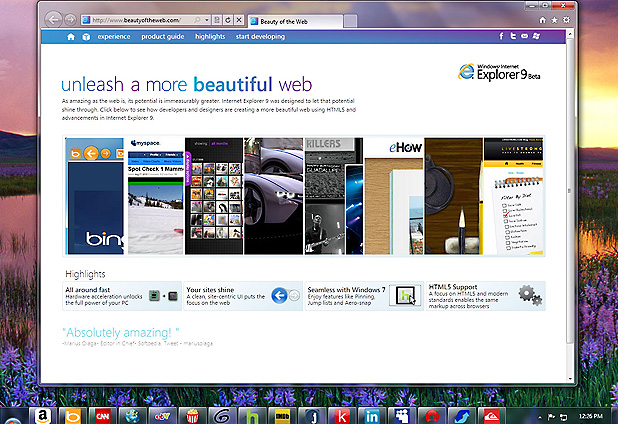Screen dimensions: 618x424
Task: Open the swirl G icon in the taskbar
Action: tap(222, 416)
